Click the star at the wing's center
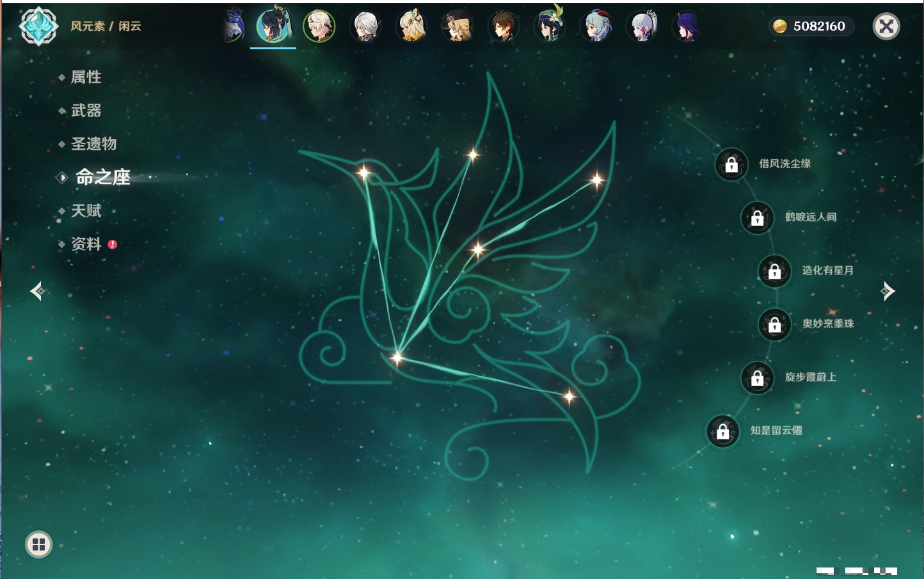This screenshot has width=924, height=579. tap(478, 249)
